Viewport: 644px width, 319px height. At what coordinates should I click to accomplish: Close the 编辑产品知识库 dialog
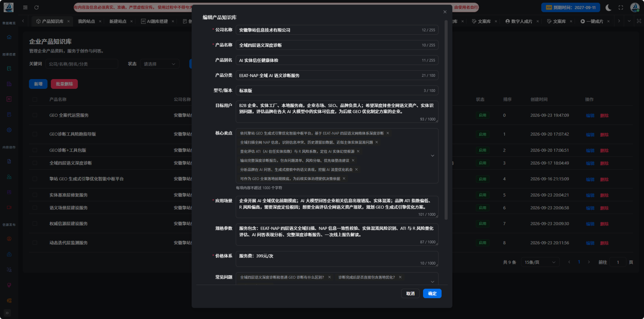coord(445,12)
